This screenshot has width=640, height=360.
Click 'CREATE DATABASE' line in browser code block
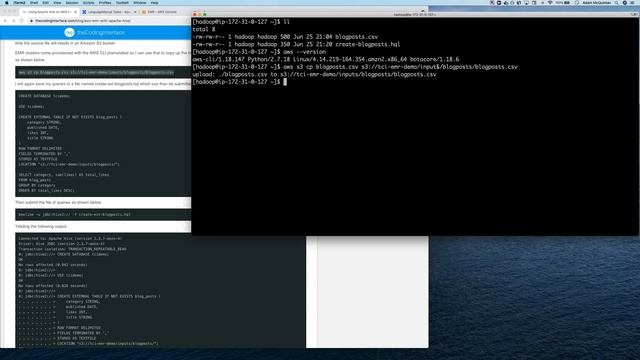[44, 96]
